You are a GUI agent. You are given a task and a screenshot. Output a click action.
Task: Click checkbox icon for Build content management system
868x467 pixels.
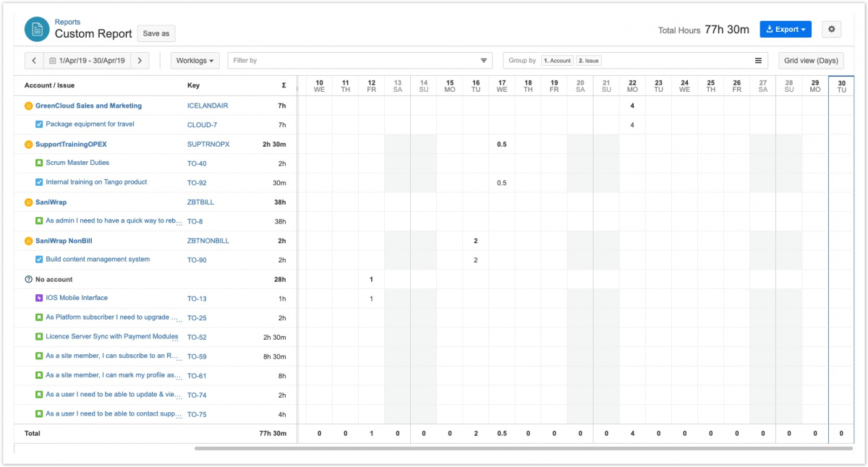(x=39, y=260)
